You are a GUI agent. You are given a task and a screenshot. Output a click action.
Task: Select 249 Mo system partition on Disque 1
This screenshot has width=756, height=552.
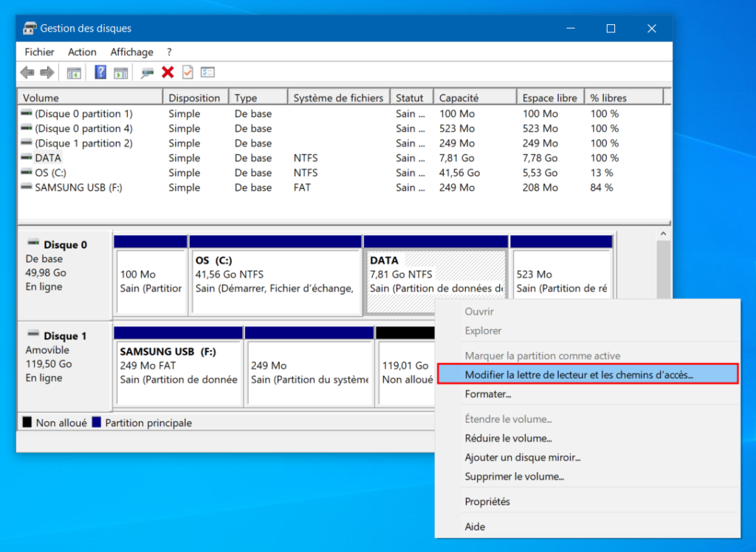(x=309, y=366)
